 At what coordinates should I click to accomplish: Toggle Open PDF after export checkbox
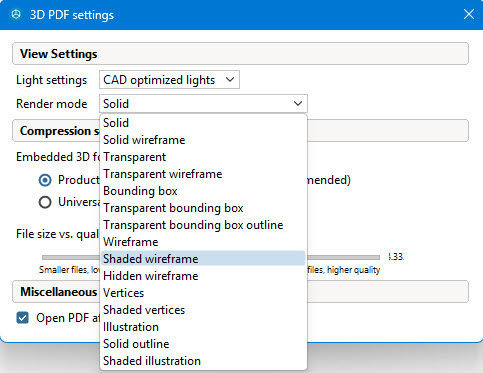23,318
